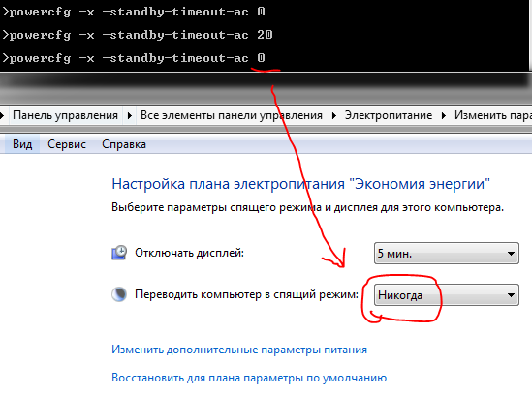The image size is (532, 396).
Task: Click the "Изменить пара..." breadcrumb item
Action: click(x=492, y=115)
